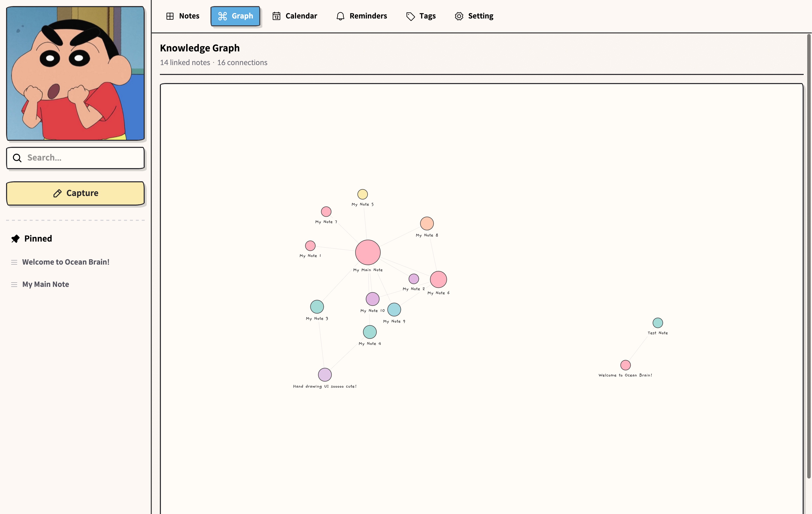Select the My Note 7 node

(x=326, y=212)
